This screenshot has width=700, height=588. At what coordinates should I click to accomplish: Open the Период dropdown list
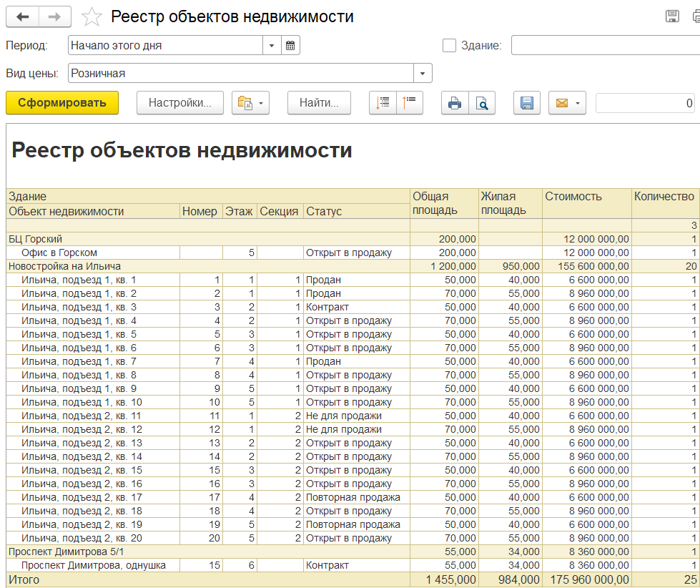[x=272, y=46]
